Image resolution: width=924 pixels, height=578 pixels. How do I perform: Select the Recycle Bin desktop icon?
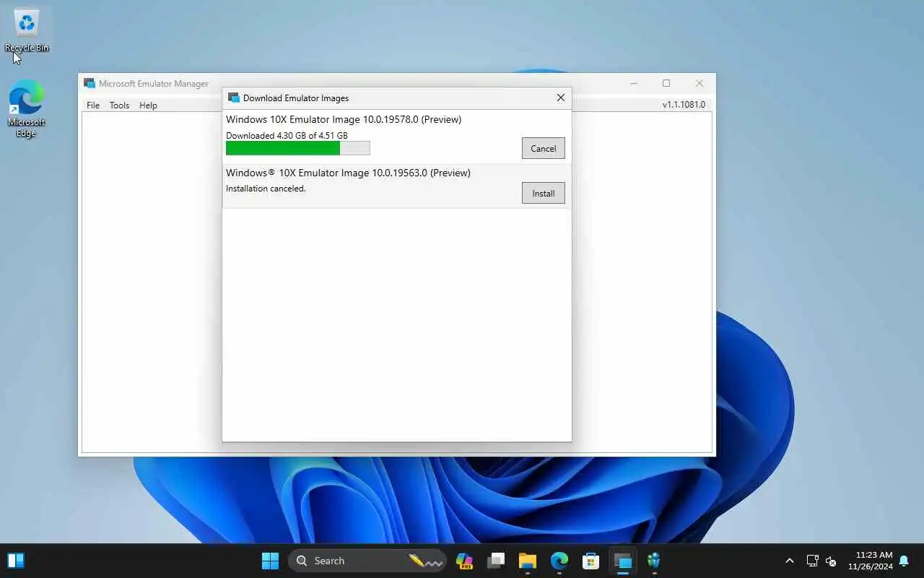27,32
